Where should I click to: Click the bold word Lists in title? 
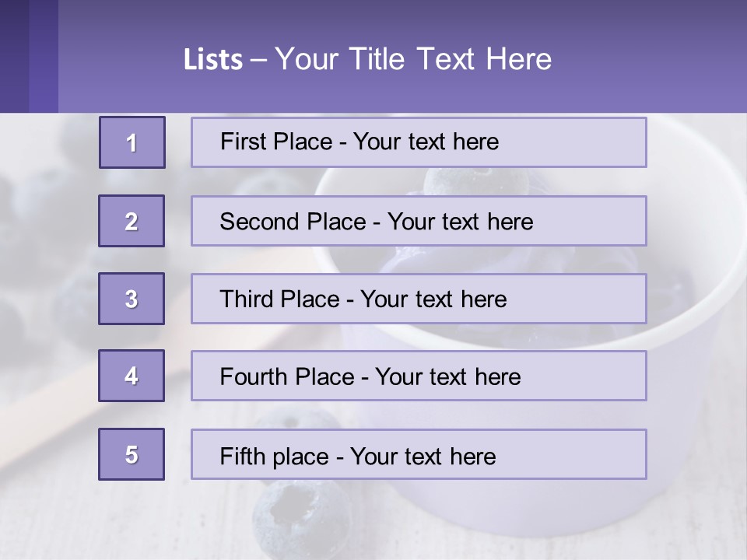coord(213,60)
